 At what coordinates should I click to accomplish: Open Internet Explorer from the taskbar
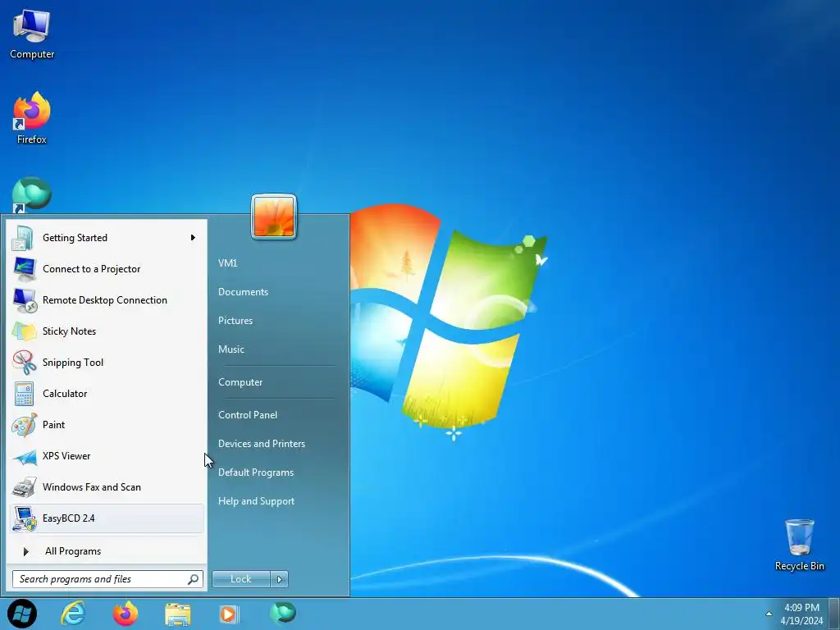73,614
